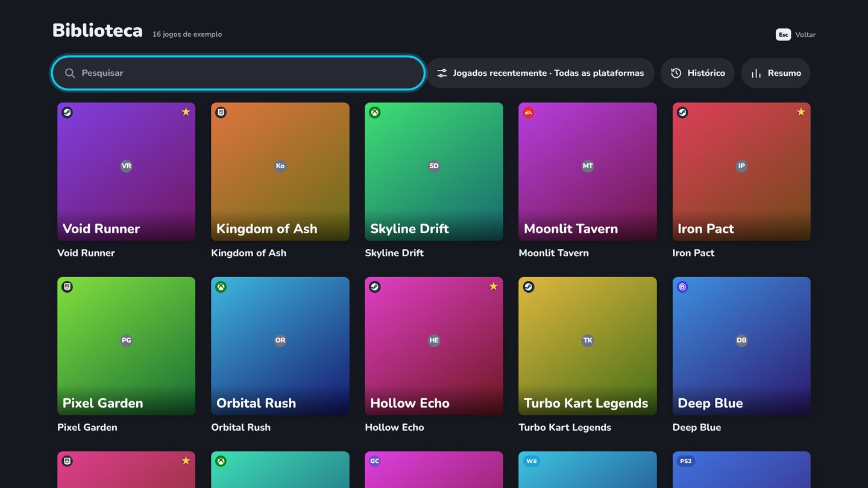
Task: Open the Pixel Garden game tile
Action: (126, 346)
